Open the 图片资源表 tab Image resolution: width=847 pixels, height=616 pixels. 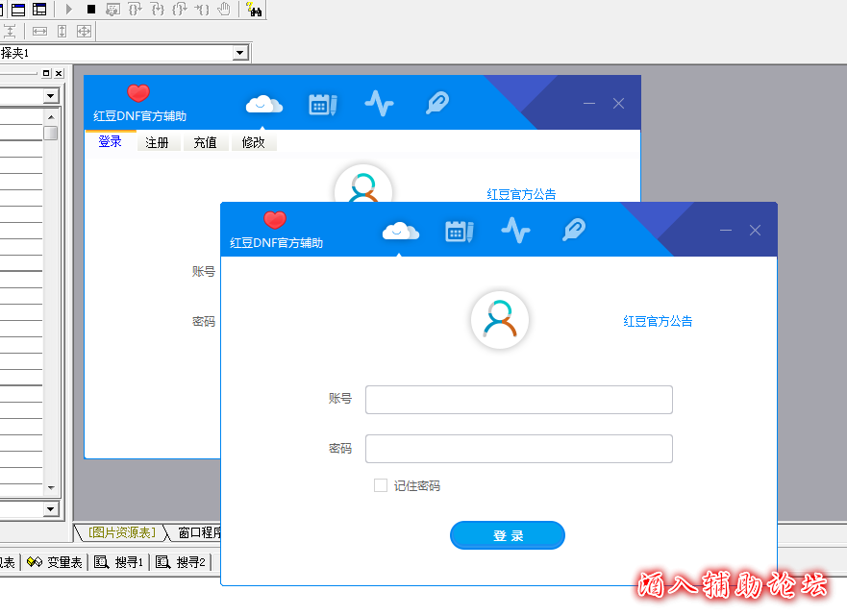coord(120,533)
